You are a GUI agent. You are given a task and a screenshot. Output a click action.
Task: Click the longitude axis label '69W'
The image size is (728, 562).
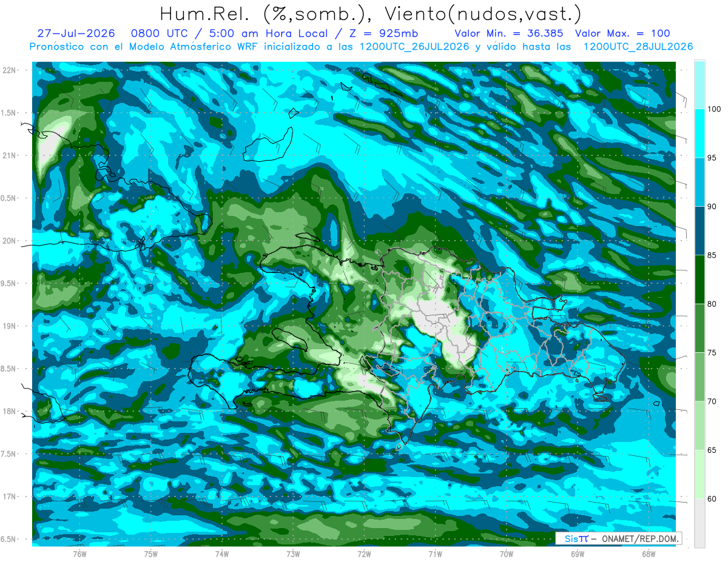point(578,554)
